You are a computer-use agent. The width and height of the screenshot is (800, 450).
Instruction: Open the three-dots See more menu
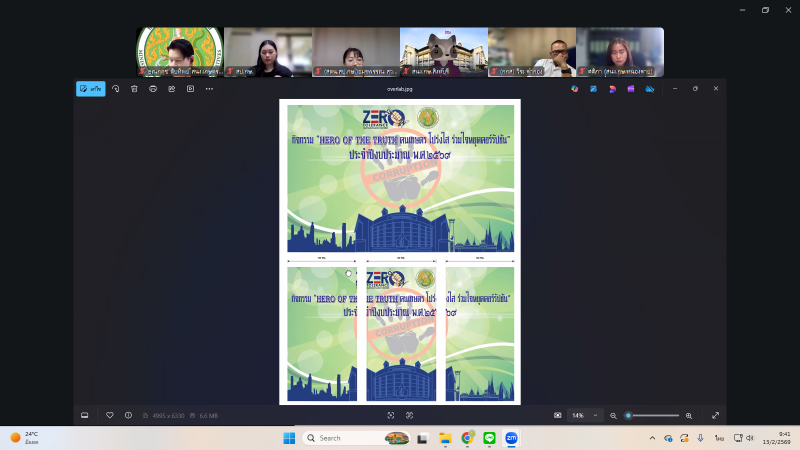(x=209, y=88)
